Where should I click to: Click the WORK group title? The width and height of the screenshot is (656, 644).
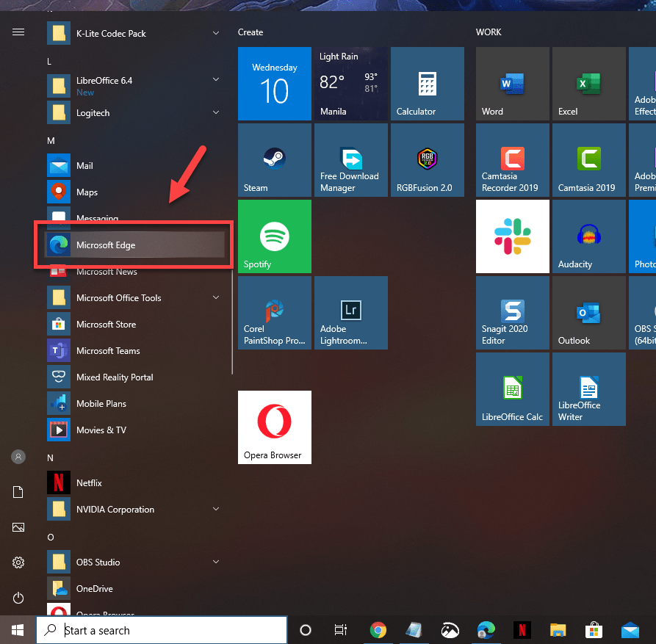[x=489, y=32]
